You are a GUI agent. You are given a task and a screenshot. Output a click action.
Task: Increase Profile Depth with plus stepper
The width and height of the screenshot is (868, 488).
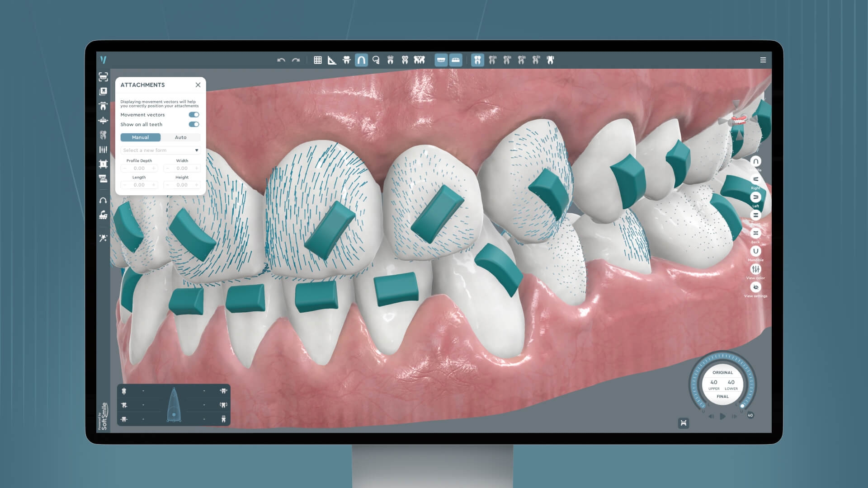pyautogui.click(x=154, y=168)
